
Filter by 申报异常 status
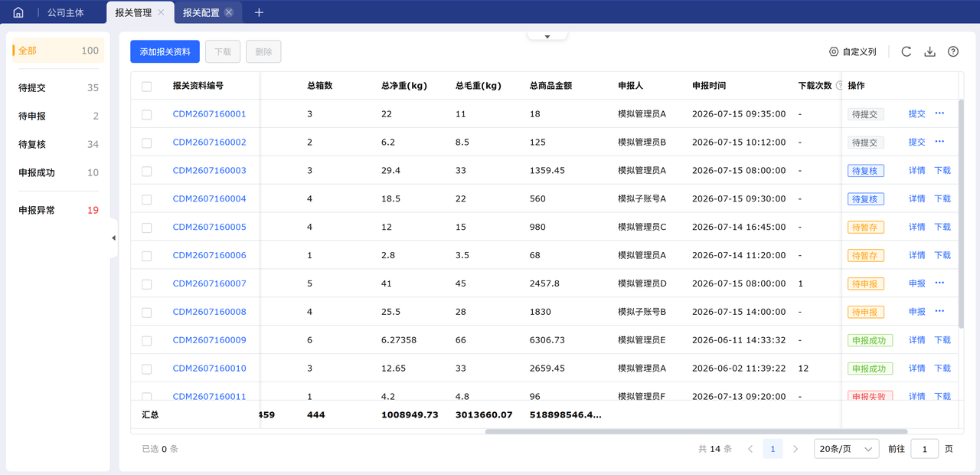58,210
